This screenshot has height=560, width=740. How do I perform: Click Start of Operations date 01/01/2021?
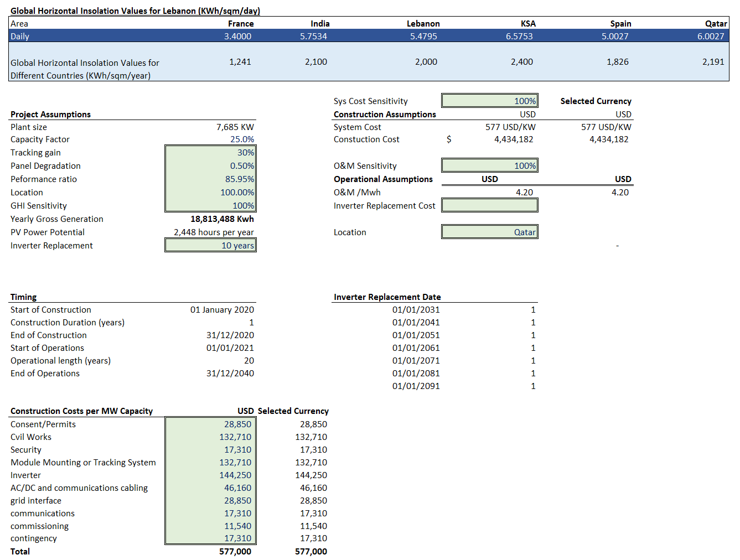pyautogui.click(x=230, y=348)
